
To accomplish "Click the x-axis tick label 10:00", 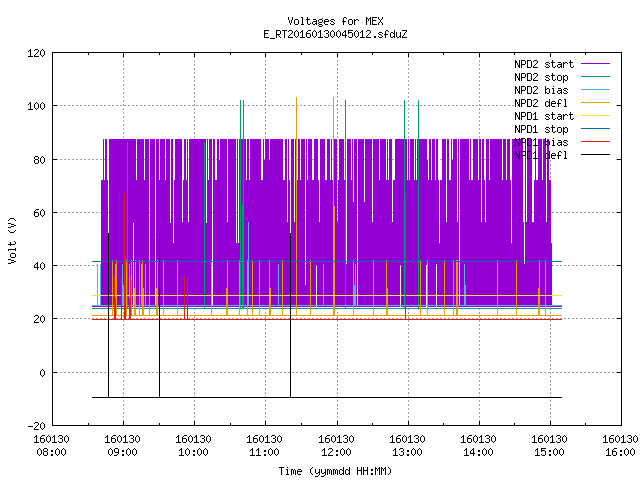I will point(193,452).
